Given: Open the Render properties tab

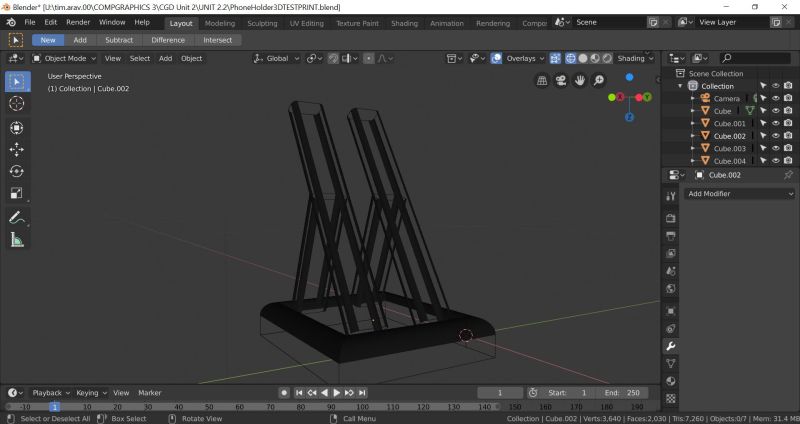Looking at the screenshot, I should click(671, 218).
